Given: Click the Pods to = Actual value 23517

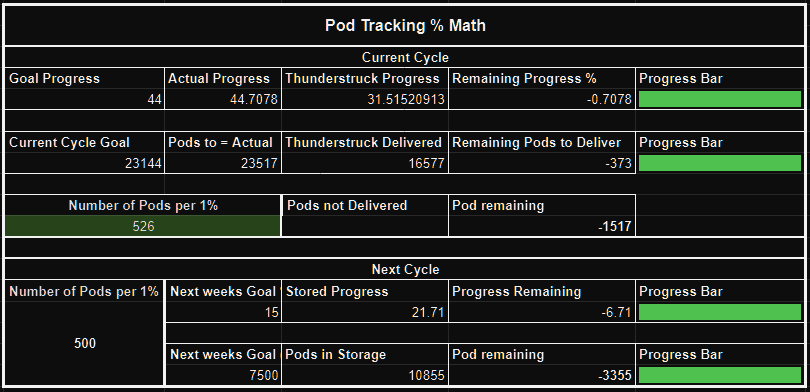Looking at the screenshot, I should (223, 164).
